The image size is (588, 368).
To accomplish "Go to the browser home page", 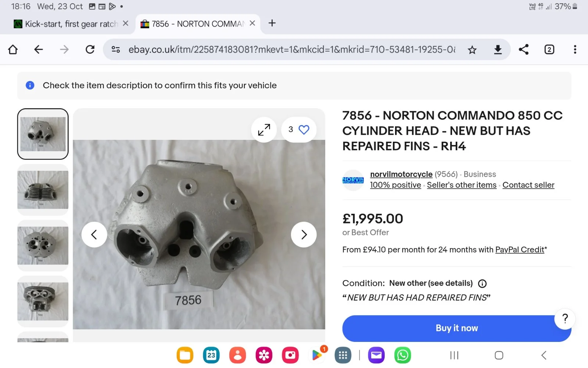I will [13, 50].
